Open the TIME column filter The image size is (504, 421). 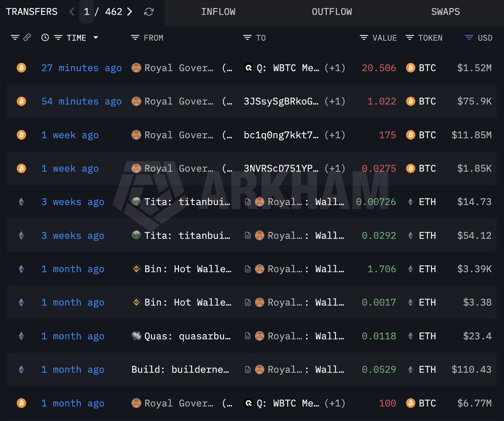pyautogui.click(x=58, y=38)
